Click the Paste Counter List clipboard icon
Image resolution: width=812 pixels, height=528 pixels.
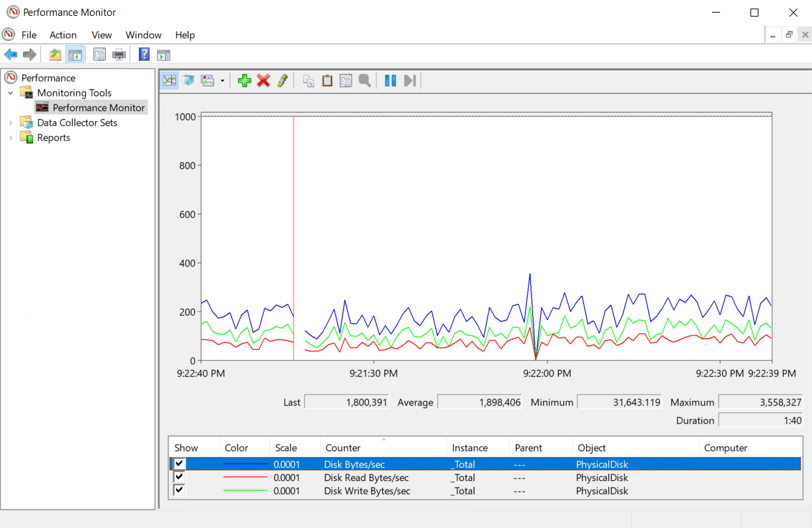pos(327,81)
